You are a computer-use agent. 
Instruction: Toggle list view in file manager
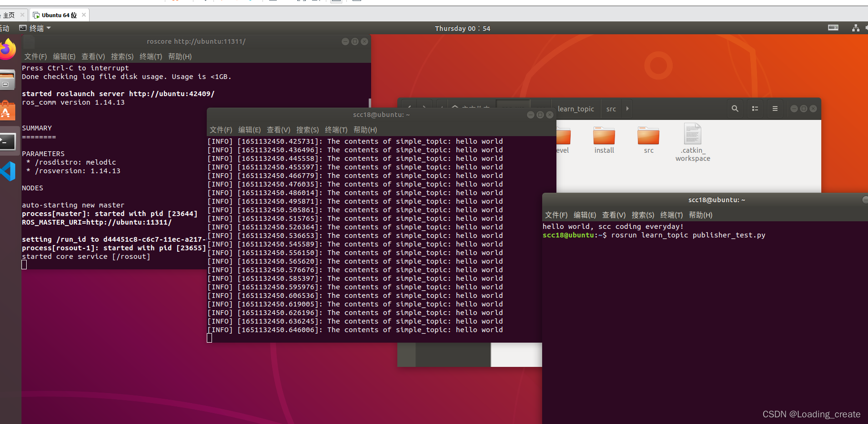tap(755, 108)
